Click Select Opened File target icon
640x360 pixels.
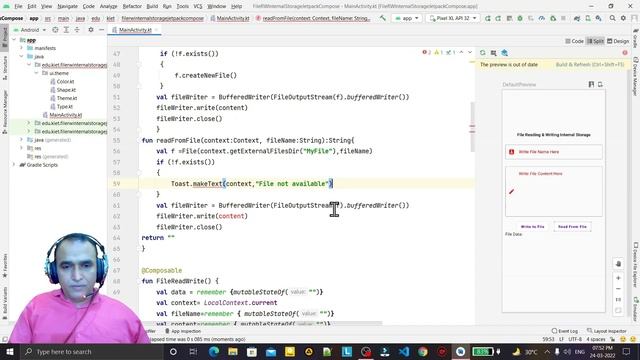click(x=55, y=30)
